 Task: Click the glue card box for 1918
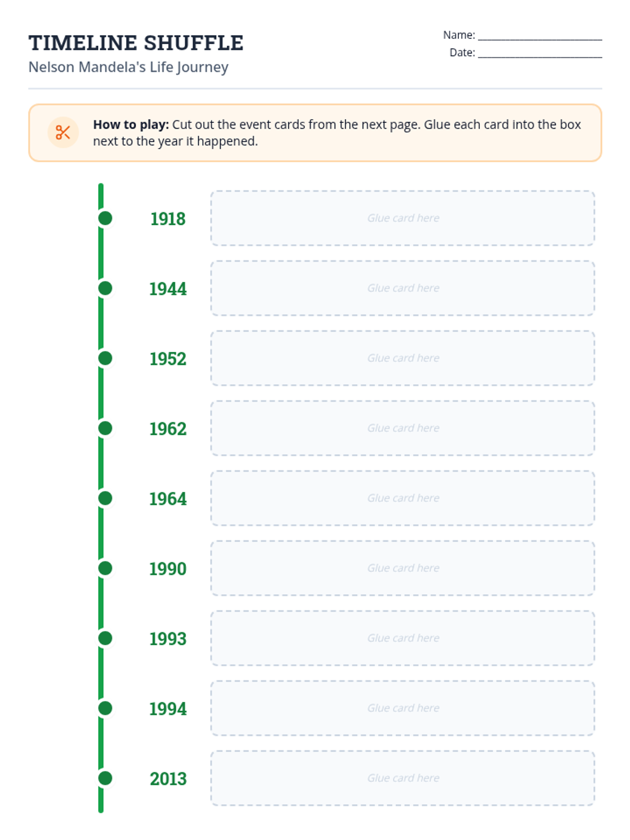(x=403, y=218)
